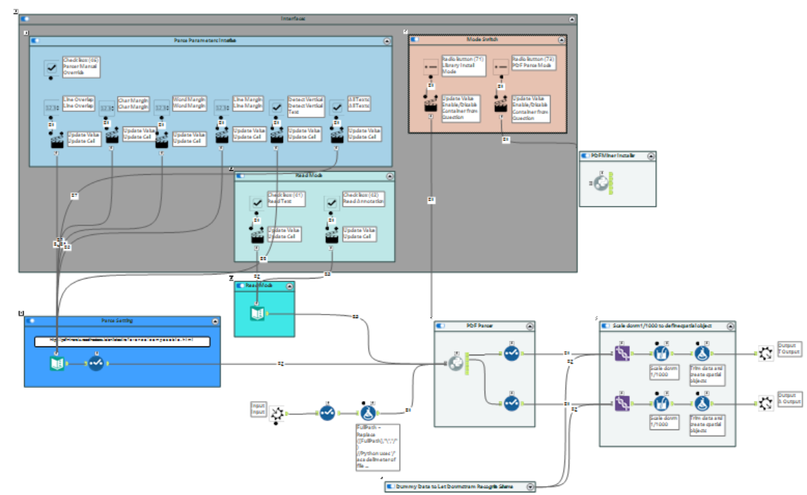Select the lower Macro Output tool
This screenshot has height=495, width=807.
[x=766, y=403]
